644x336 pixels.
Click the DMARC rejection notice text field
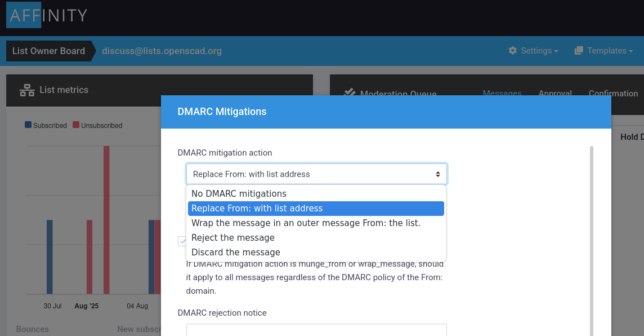coord(316,330)
